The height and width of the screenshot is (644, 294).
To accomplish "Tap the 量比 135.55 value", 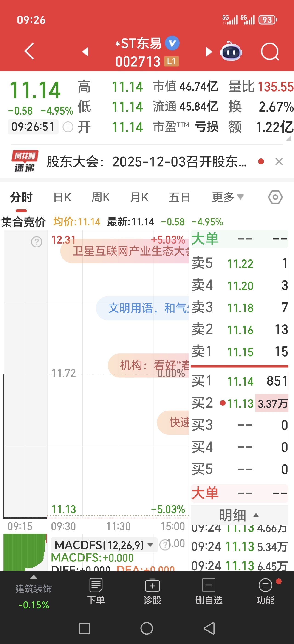I will pyautogui.click(x=276, y=87).
